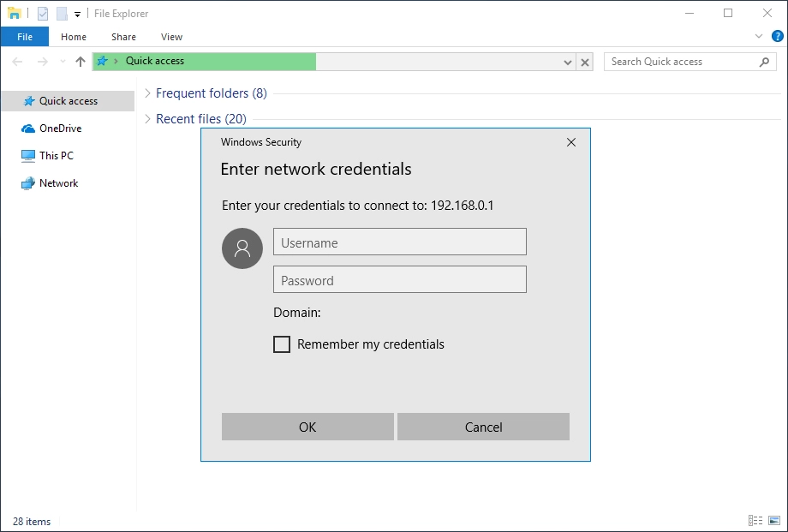Open Help with the question mark icon

click(x=777, y=36)
